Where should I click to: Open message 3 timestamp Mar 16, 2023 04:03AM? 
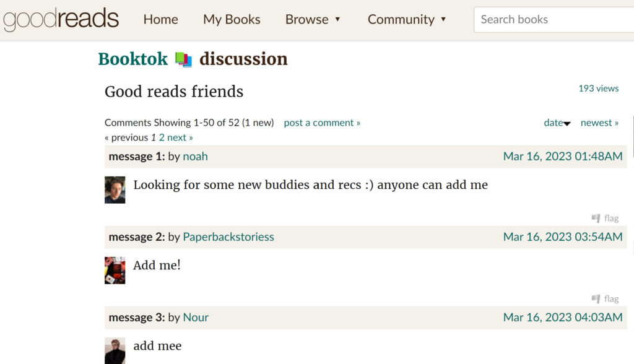point(563,318)
